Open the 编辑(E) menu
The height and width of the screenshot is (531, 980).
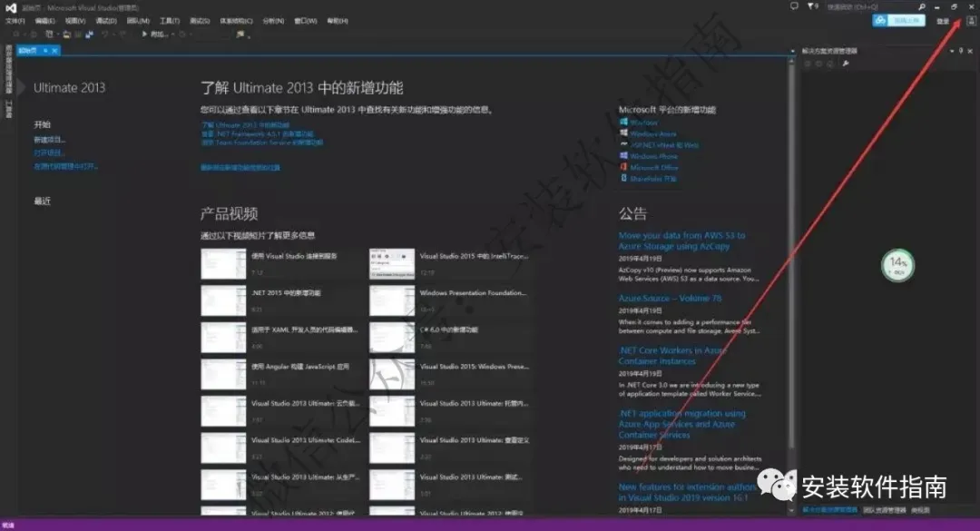point(45,21)
